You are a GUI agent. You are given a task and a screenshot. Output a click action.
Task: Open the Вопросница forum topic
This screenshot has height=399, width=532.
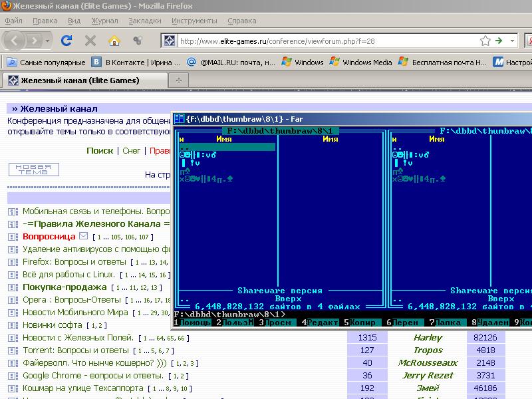coord(49,237)
